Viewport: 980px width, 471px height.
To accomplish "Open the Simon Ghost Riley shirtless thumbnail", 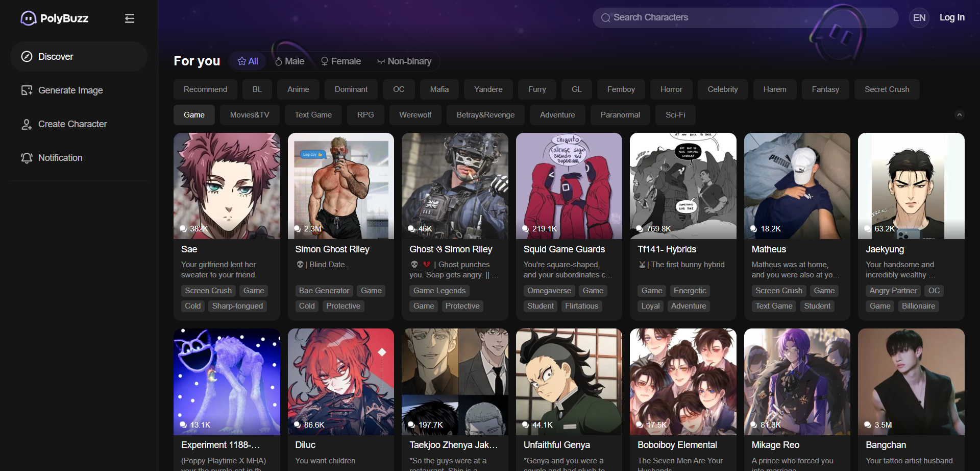I will (341, 186).
